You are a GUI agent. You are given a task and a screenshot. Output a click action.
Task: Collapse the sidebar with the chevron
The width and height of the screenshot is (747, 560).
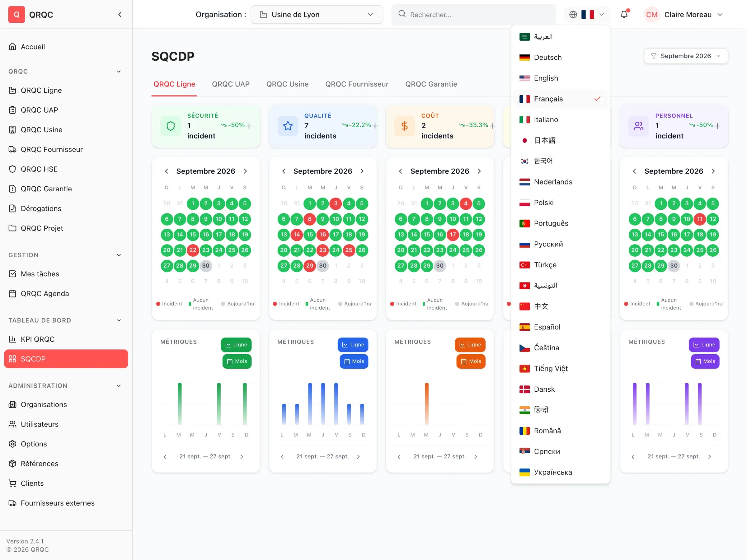click(x=120, y=15)
